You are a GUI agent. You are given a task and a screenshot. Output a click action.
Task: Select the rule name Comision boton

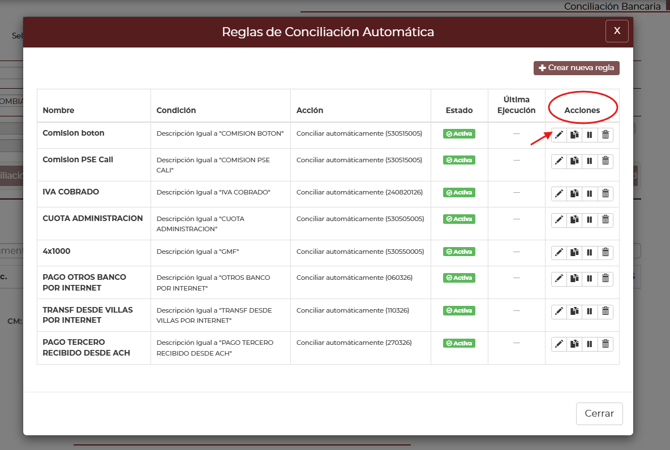(x=73, y=133)
